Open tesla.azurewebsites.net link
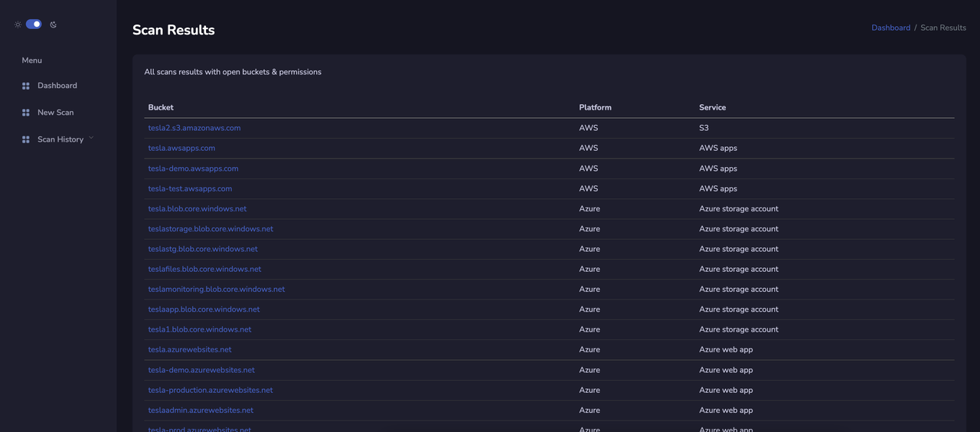The height and width of the screenshot is (432, 980). (x=190, y=349)
